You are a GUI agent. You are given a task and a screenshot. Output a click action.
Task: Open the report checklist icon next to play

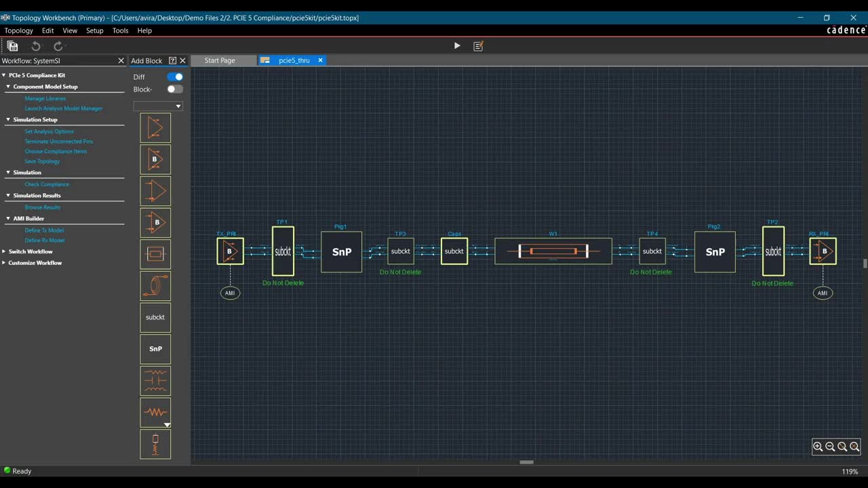pyautogui.click(x=478, y=46)
